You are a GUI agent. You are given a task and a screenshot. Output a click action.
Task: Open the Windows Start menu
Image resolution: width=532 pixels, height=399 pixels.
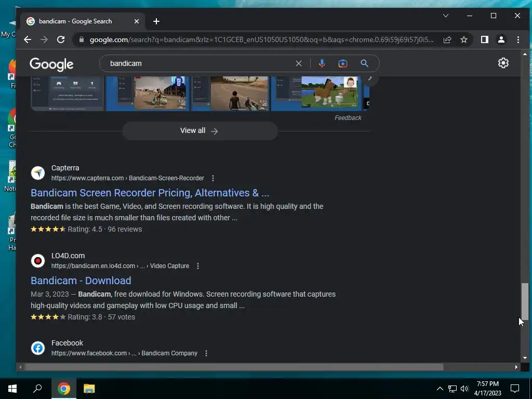pyautogui.click(x=12, y=389)
